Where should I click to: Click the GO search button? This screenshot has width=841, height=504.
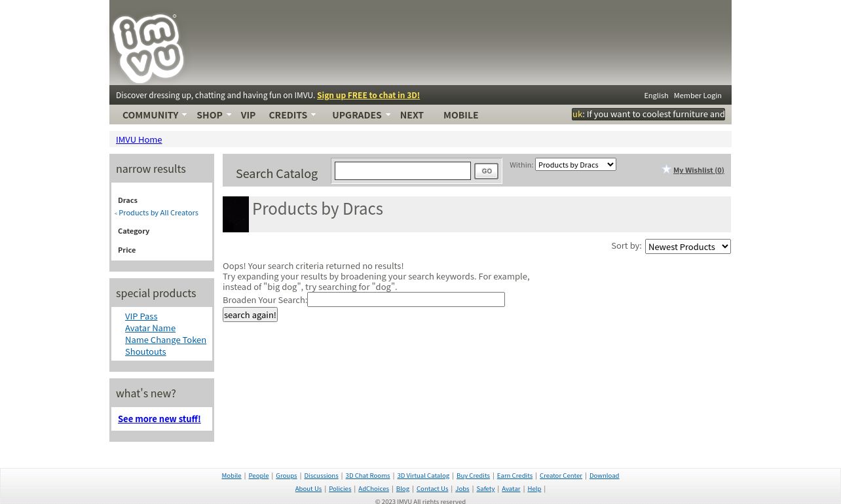point(486,171)
